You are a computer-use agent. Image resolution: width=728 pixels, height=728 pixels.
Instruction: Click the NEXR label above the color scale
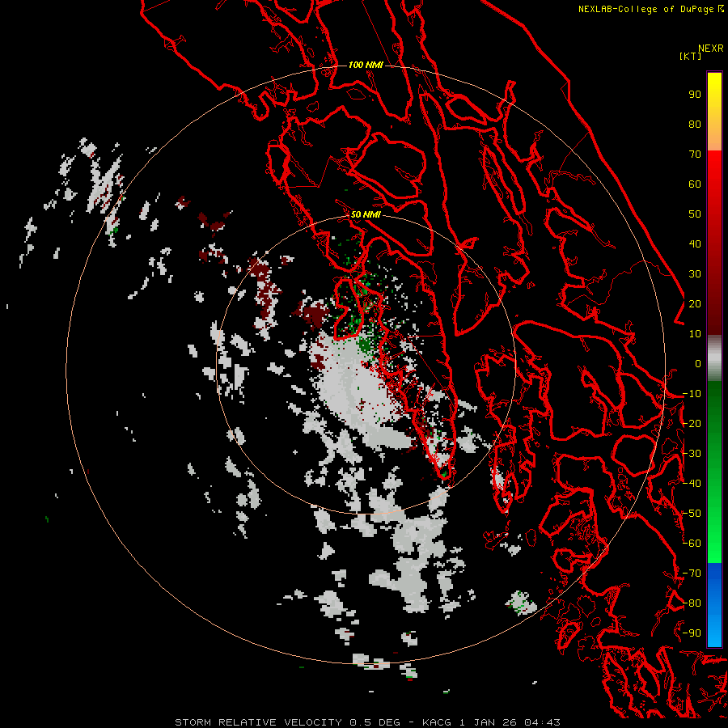[x=710, y=49]
